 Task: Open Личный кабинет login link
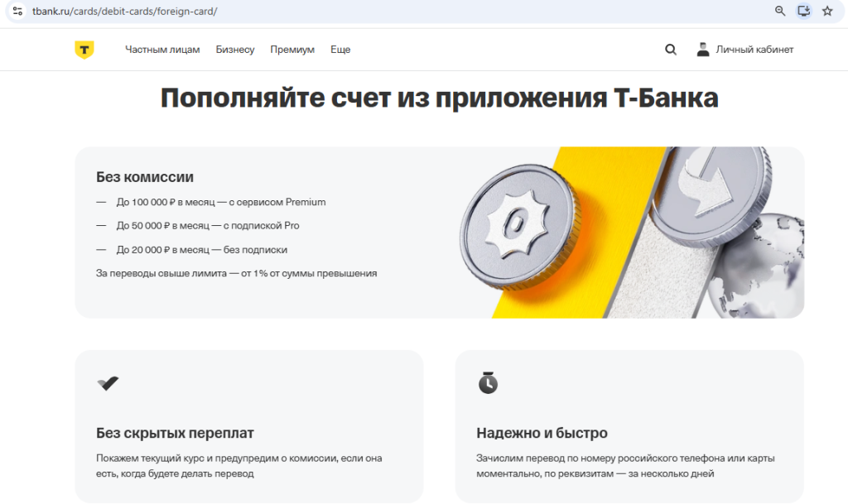tap(754, 50)
